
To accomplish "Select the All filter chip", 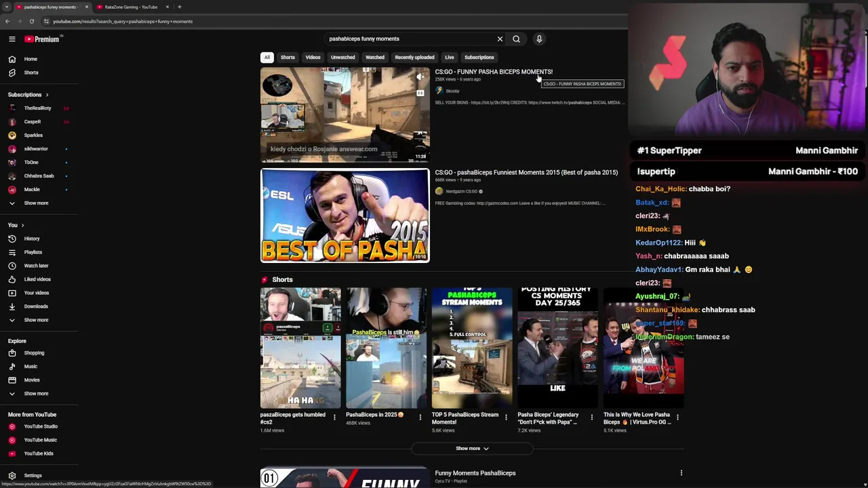I will point(267,58).
